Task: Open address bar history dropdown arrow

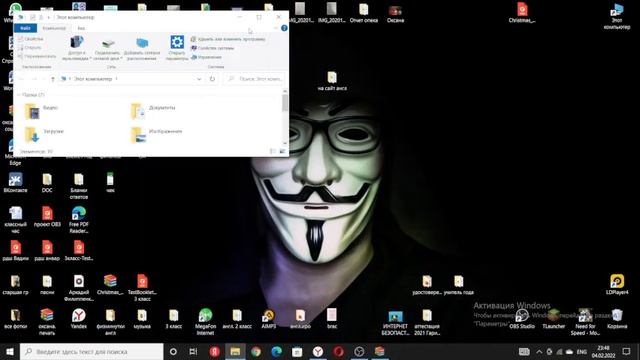Action: click(199, 79)
